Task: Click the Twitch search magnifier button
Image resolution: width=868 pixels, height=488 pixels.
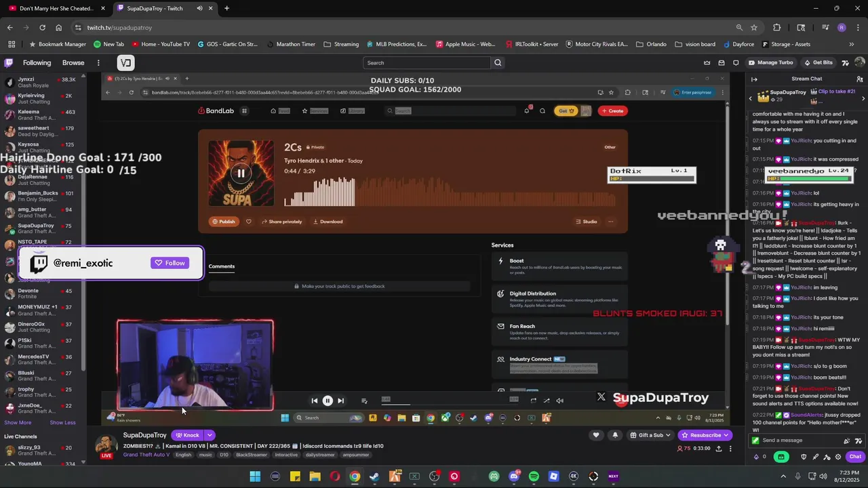Action: click(x=498, y=62)
